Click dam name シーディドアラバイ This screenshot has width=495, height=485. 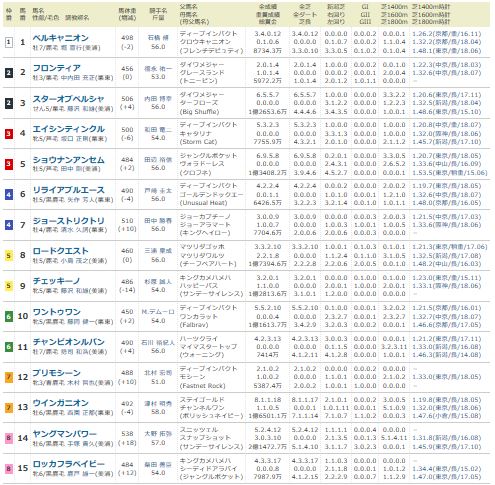tap(208, 468)
